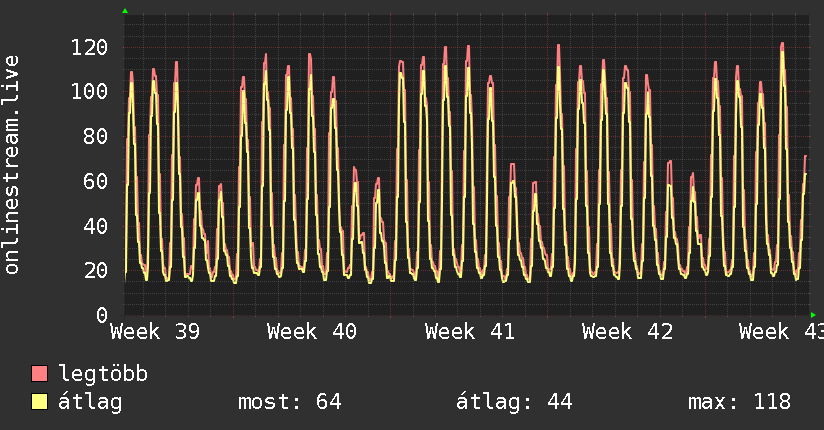Select the átlag legend label beside yellow swatch
824x430 pixels.
90,403
